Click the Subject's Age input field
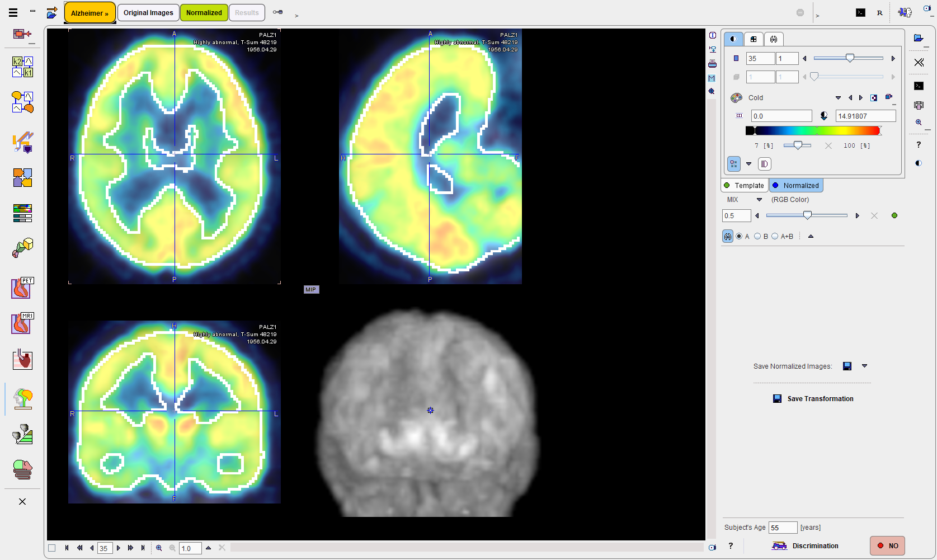The height and width of the screenshot is (560, 937). point(783,528)
